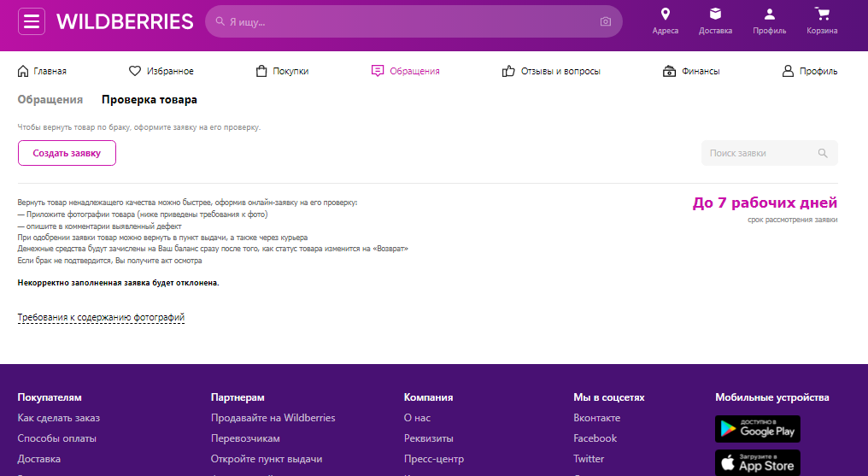Click the Доставка box icon
868x476 pixels.
715,14
